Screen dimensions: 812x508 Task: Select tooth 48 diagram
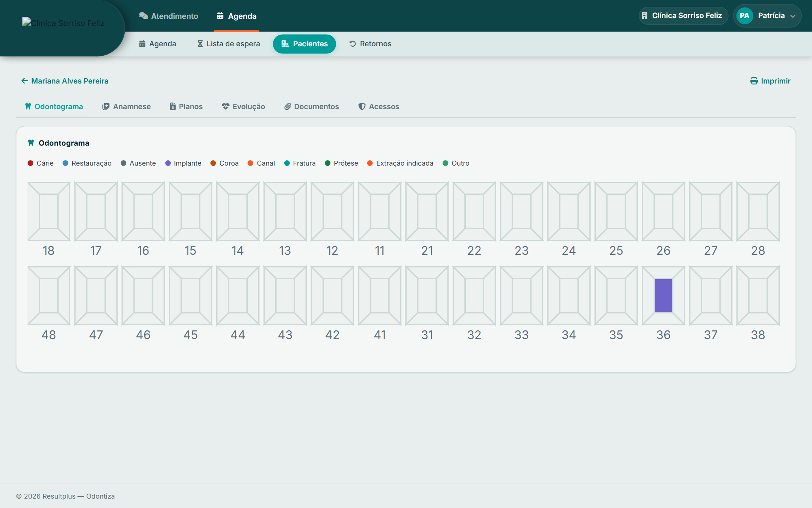pyautogui.click(x=49, y=295)
